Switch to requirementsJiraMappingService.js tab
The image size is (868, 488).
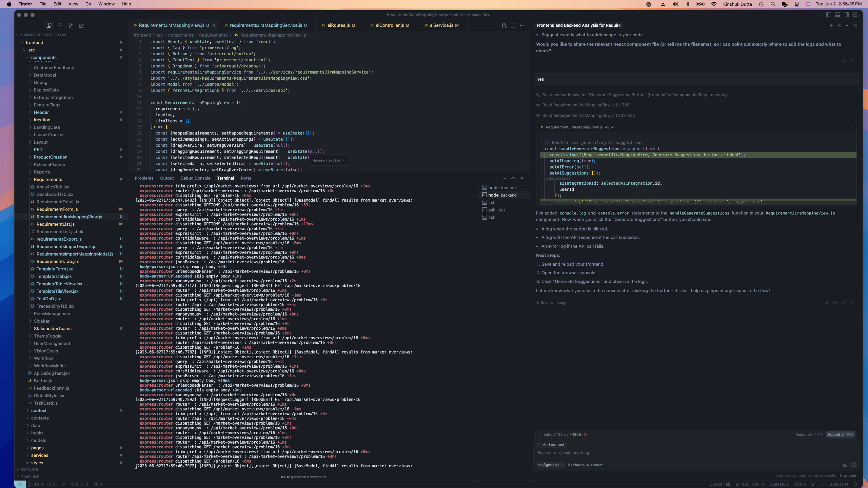pos(265,25)
